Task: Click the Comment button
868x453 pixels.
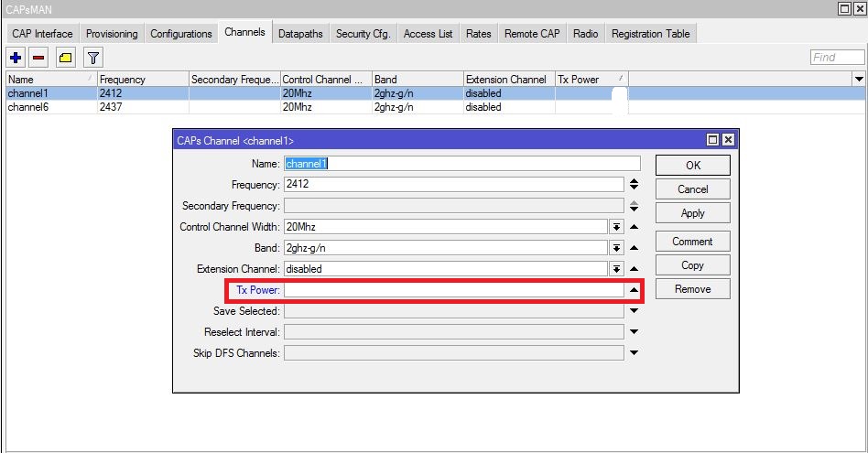Action: pos(692,242)
